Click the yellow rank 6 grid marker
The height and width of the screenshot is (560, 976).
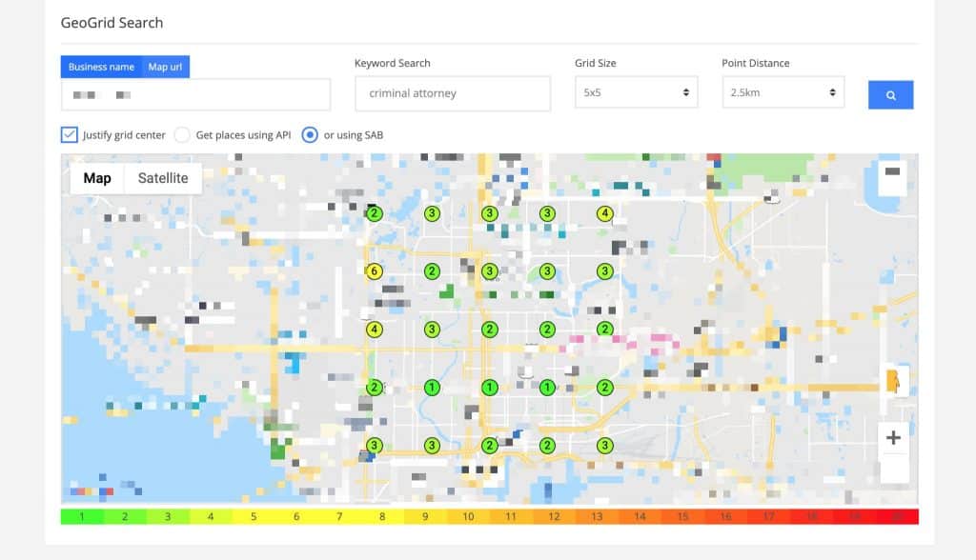[375, 271]
